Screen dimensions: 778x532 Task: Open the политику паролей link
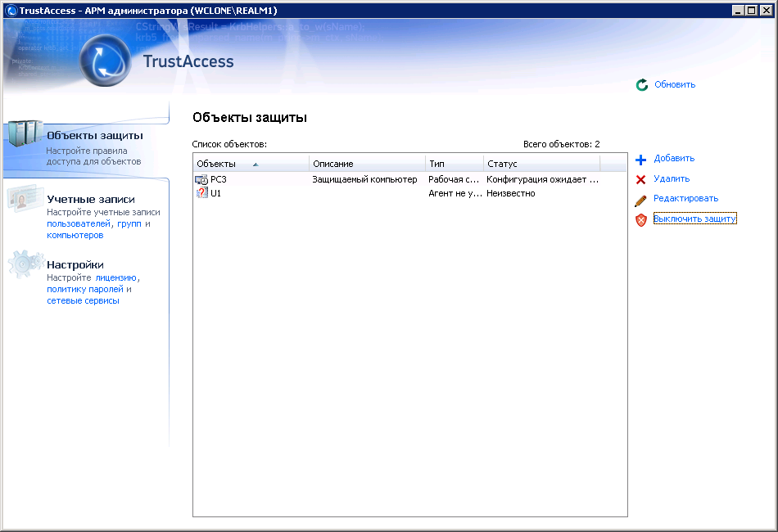(x=85, y=289)
